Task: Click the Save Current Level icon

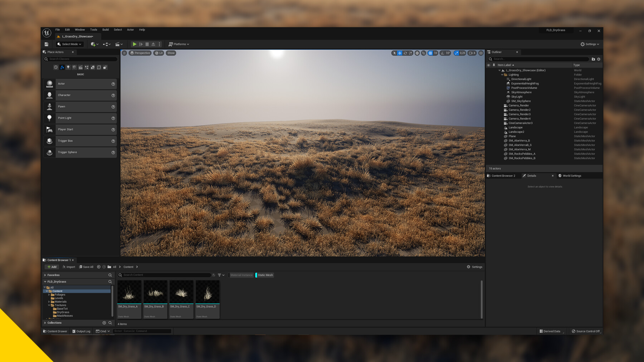Action: 47,44
